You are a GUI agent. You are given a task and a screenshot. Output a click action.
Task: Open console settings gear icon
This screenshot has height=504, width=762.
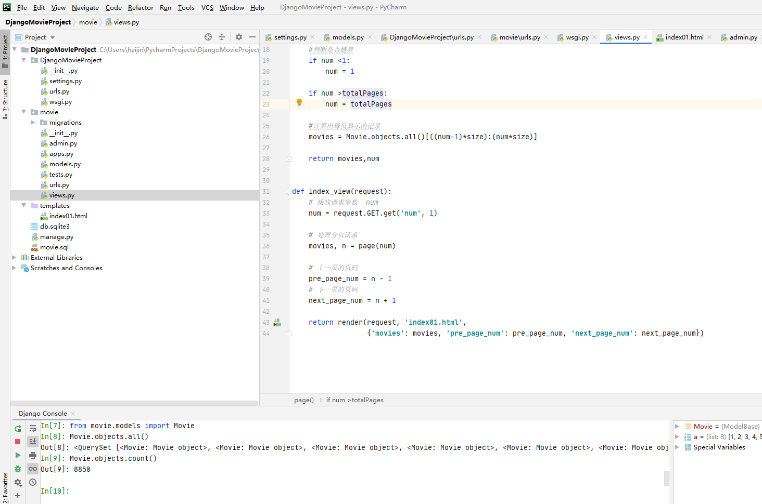pos(18,482)
